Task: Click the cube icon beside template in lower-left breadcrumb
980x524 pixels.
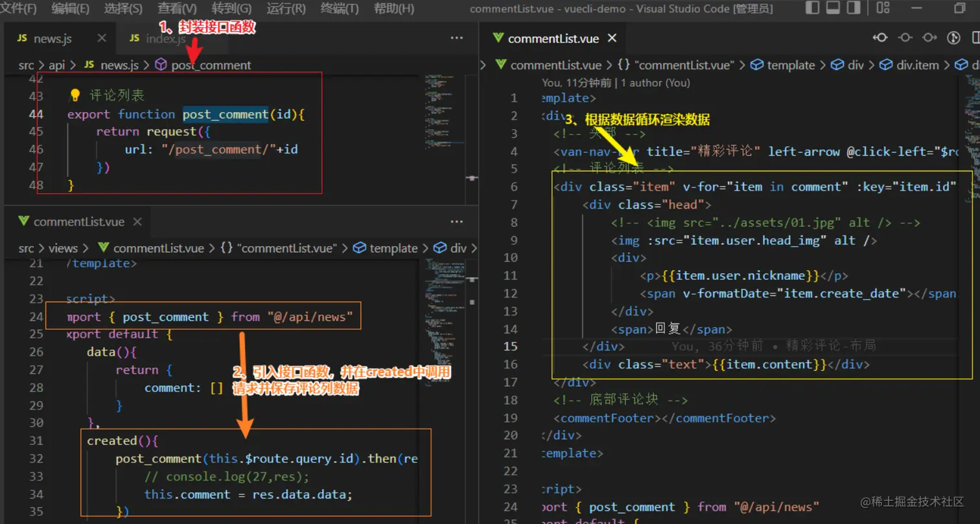Action: pos(360,248)
